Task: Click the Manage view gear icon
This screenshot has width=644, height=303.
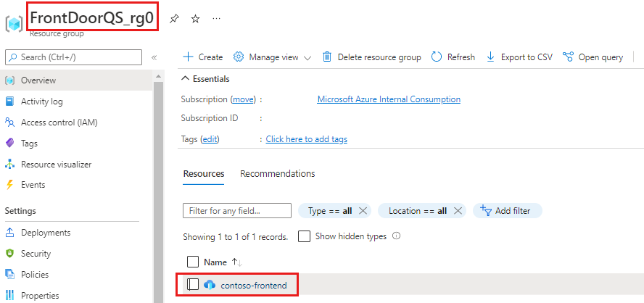Action: click(239, 57)
